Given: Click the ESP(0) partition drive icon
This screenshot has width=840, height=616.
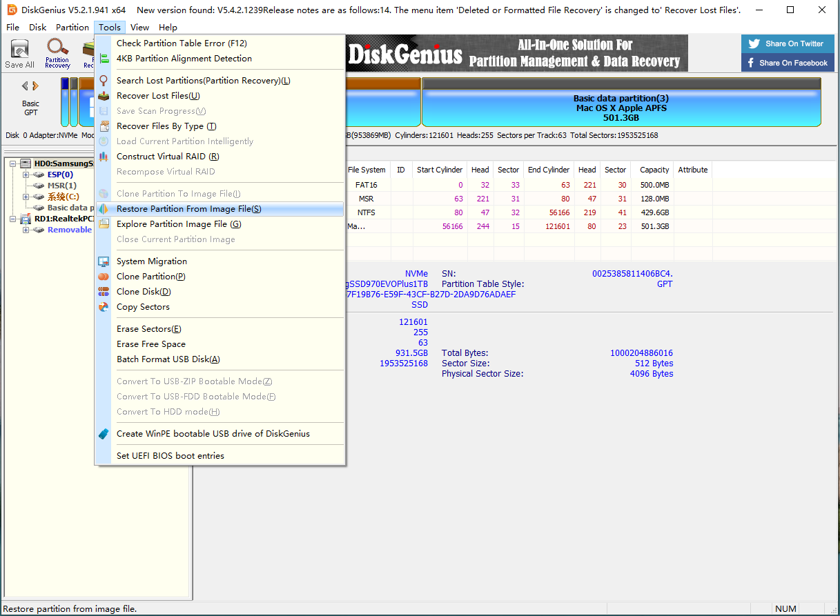Looking at the screenshot, I should coord(39,175).
